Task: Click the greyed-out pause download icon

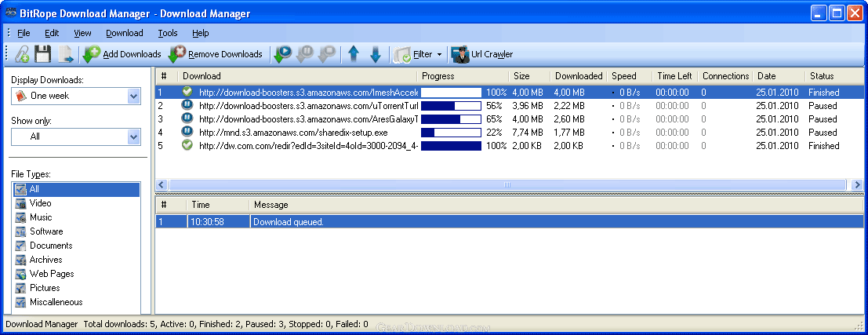Action: [305, 54]
